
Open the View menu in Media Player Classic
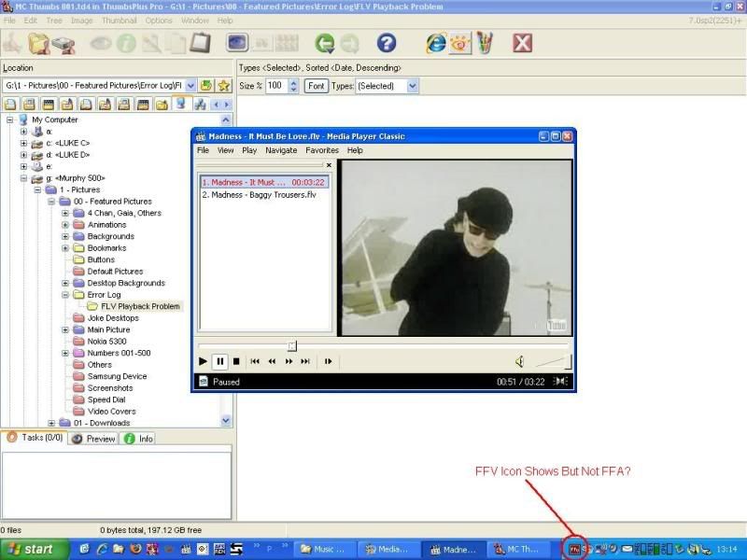point(225,150)
